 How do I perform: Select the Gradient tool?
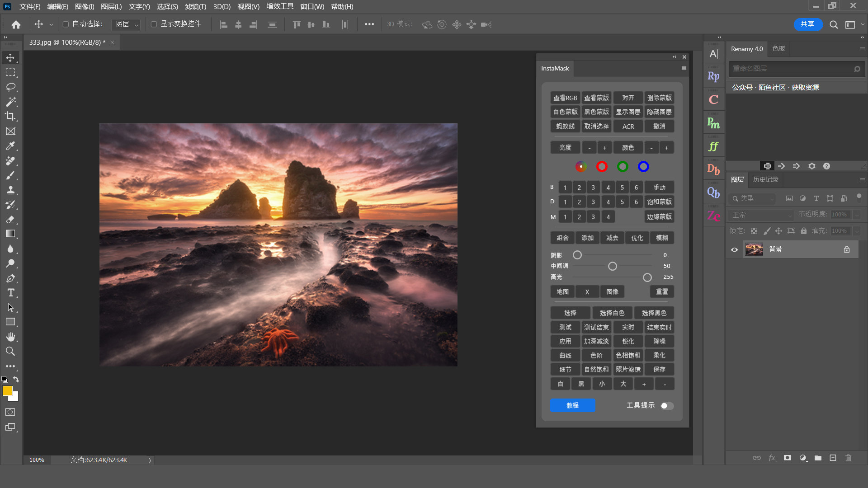10,234
